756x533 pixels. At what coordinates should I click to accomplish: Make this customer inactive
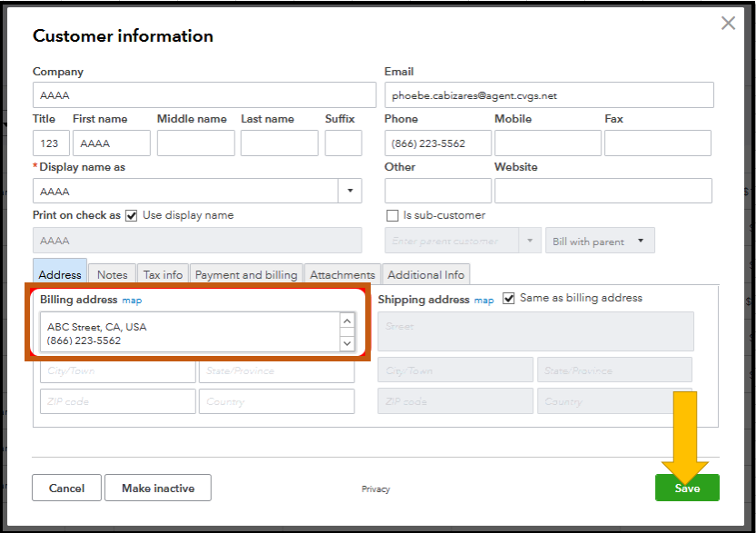[157, 488]
